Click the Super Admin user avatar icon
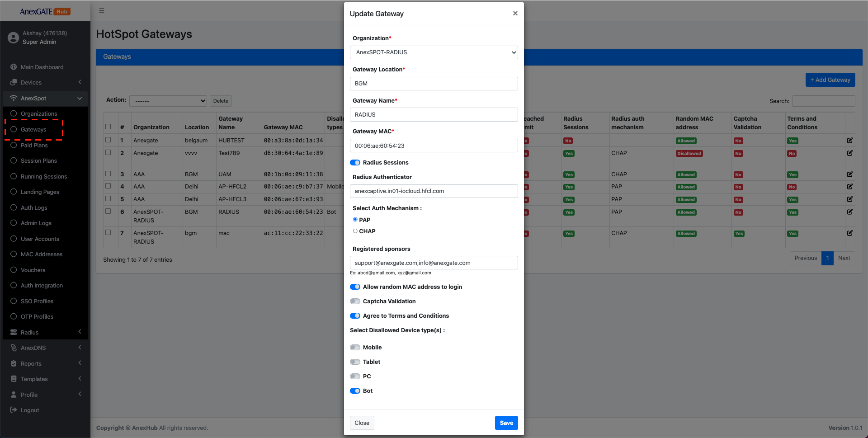The image size is (868, 438). 13,37
